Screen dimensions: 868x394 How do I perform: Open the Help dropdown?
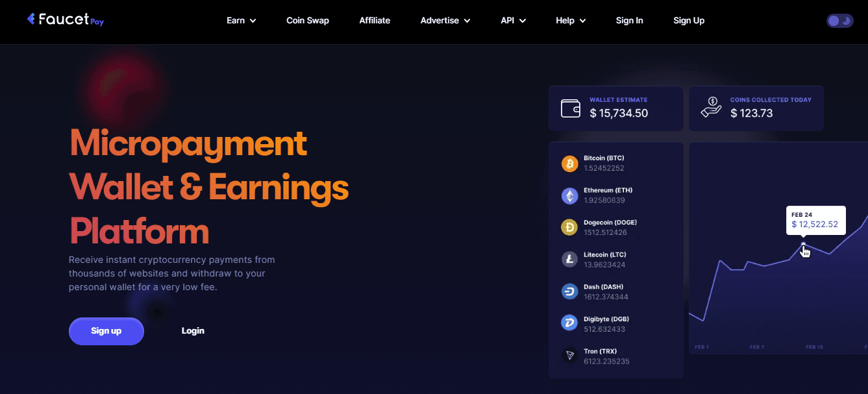coord(570,20)
